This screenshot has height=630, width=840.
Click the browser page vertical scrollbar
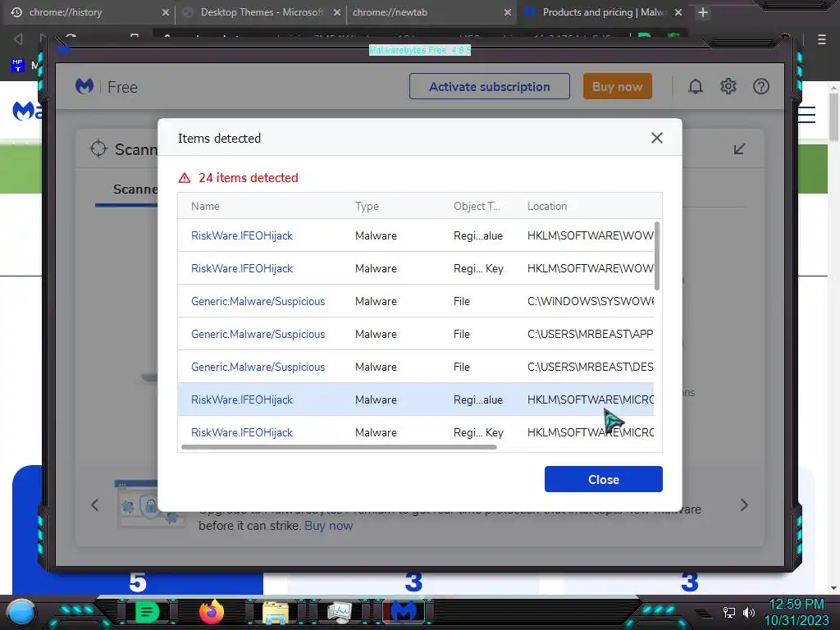(x=833, y=118)
